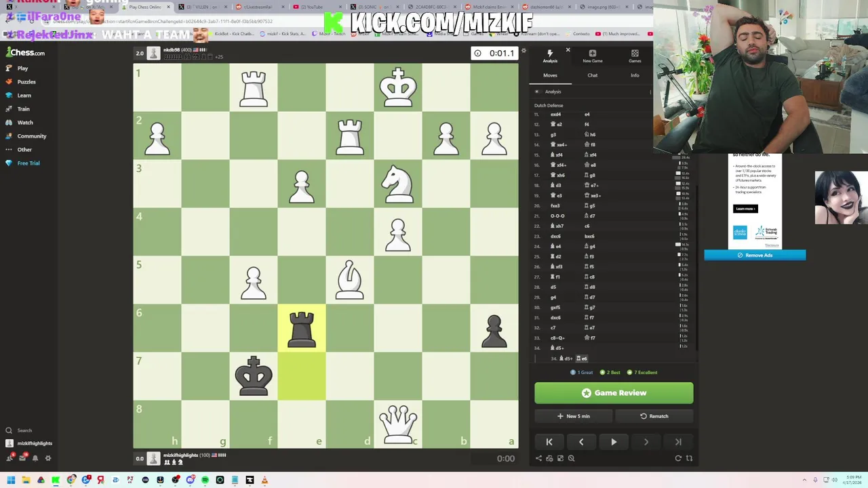Jump to the first move
868x488 pixels.
tap(549, 442)
